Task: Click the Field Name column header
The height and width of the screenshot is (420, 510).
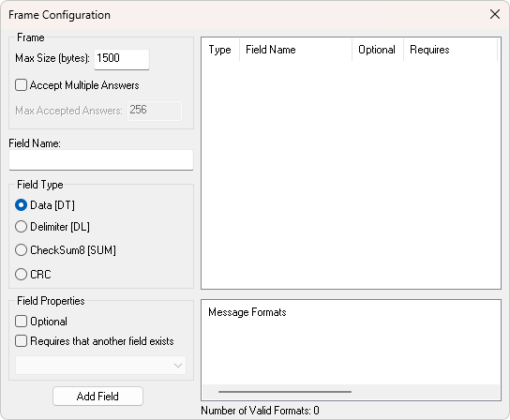Action: pos(295,50)
